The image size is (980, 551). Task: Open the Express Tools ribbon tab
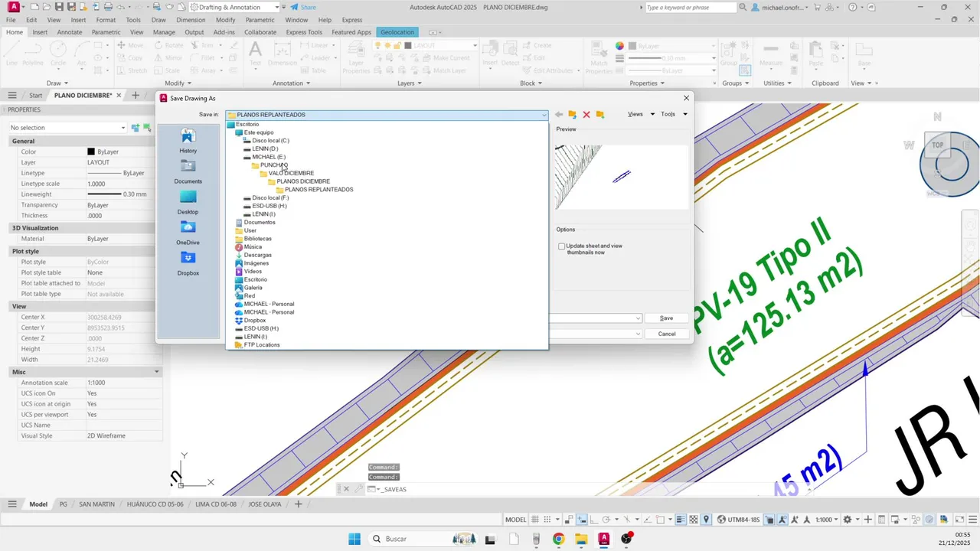304,32
